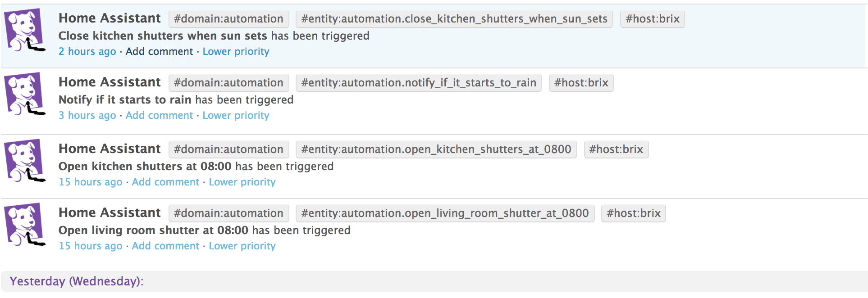Select the notify_if_it_starts_to_rain entity tag

418,83
